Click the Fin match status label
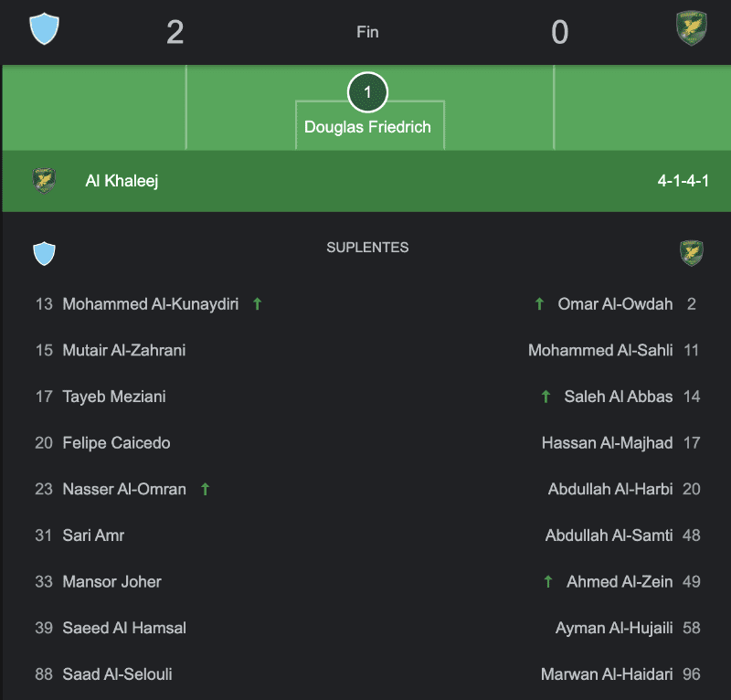Screen dimensions: 731x700 tap(367, 32)
